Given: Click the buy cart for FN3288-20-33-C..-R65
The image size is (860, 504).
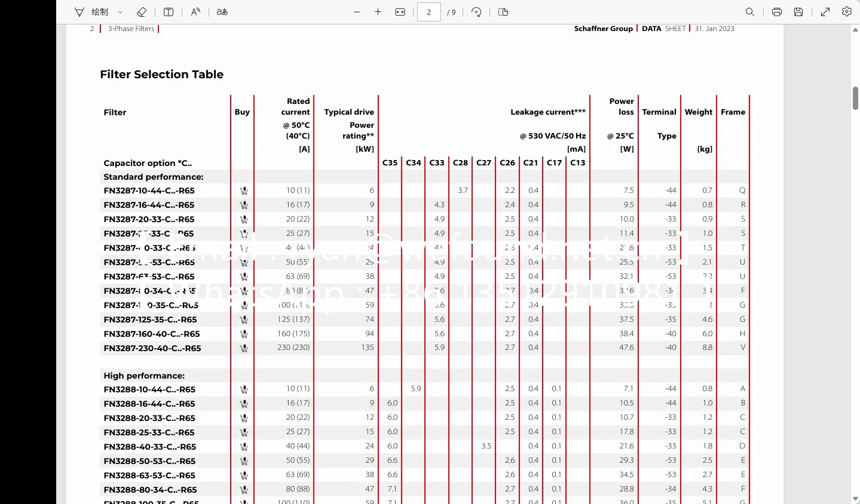Looking at the screenshot, I should [x=244, y=418].
